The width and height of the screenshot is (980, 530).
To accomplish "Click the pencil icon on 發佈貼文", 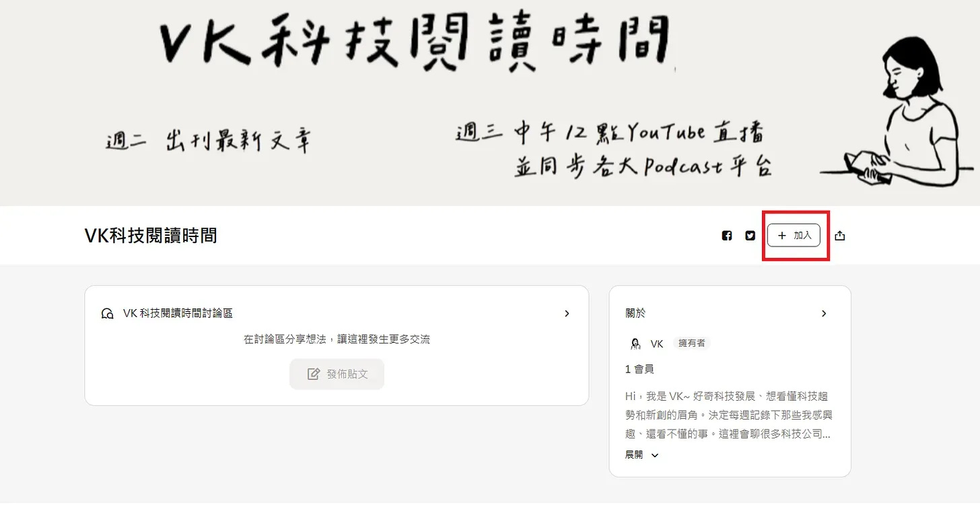I will coord(314,374).
